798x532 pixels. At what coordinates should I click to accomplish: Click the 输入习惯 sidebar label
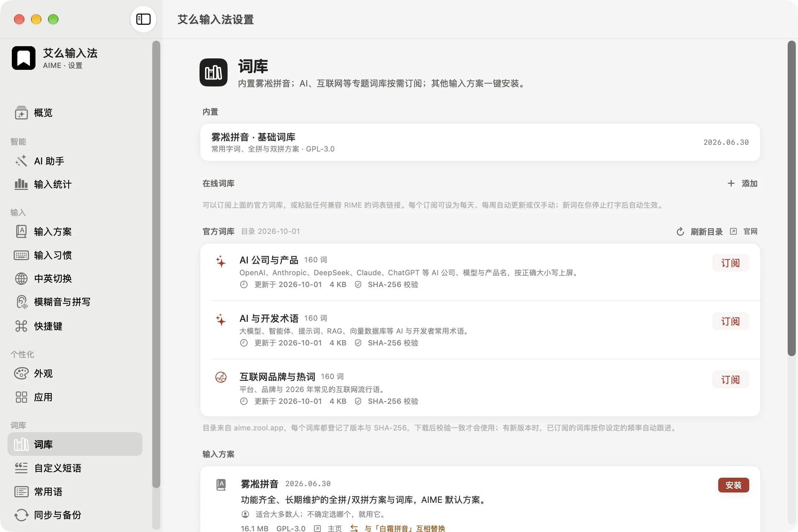click(53, 255)
